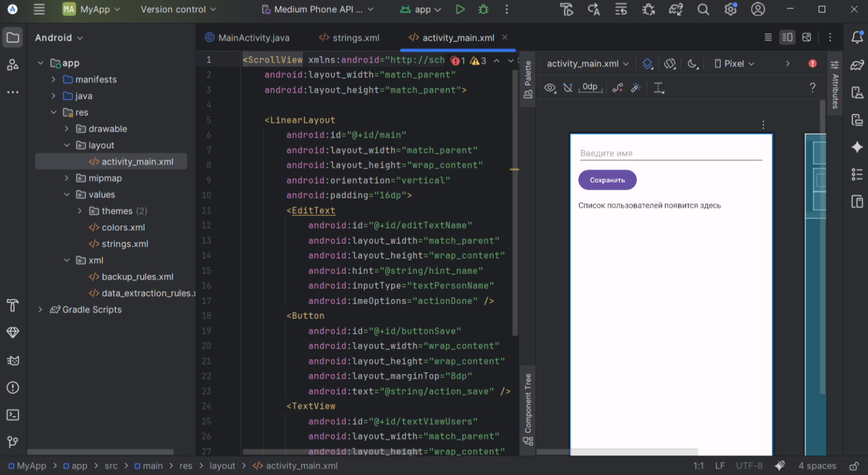Start debugging the app with the bug icon

pos(484,9)
